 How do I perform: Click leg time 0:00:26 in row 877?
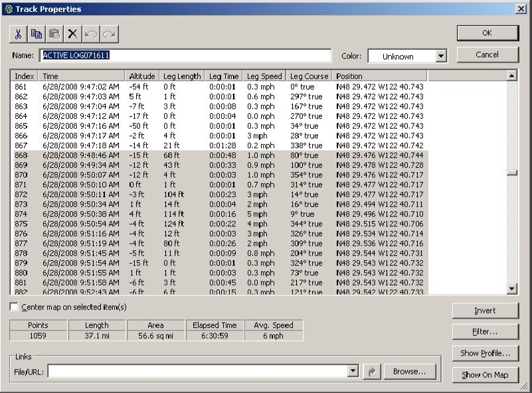click(x=222, y=244)
